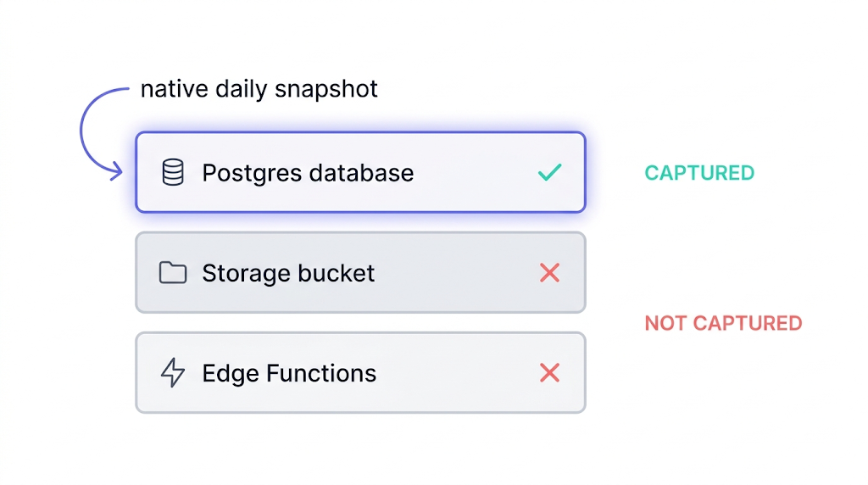Click the arrowhead pointing at Postgres card
The width and height of the screenshot is (868, 485).
point(118,173)
